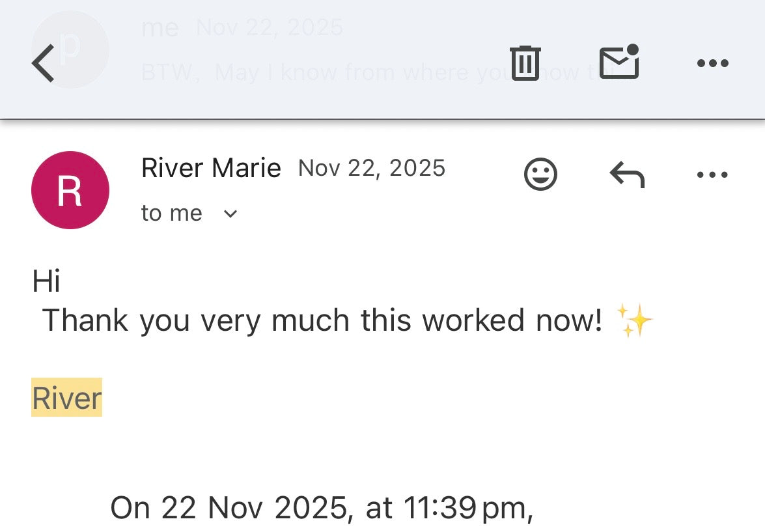
Task: Tap the sparkles emoji in the message
Action: pos(634,321)
